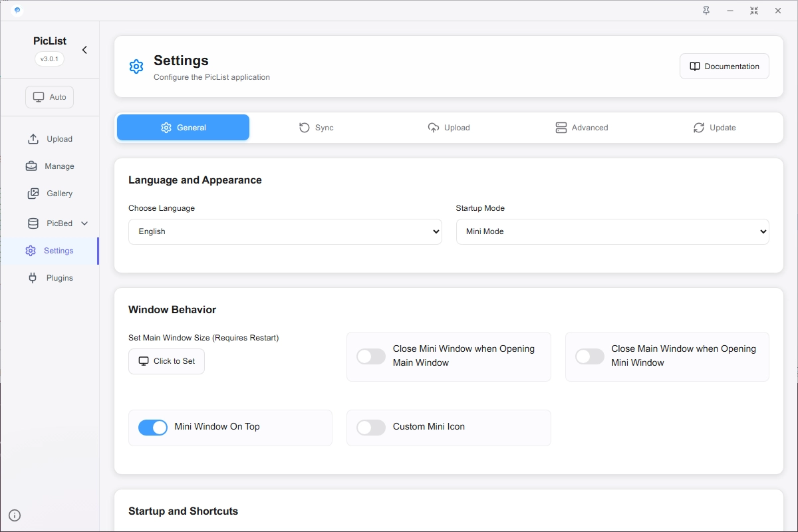Click the refresh icon on the Update tab
Screen dimensions: 798x532
699,128
